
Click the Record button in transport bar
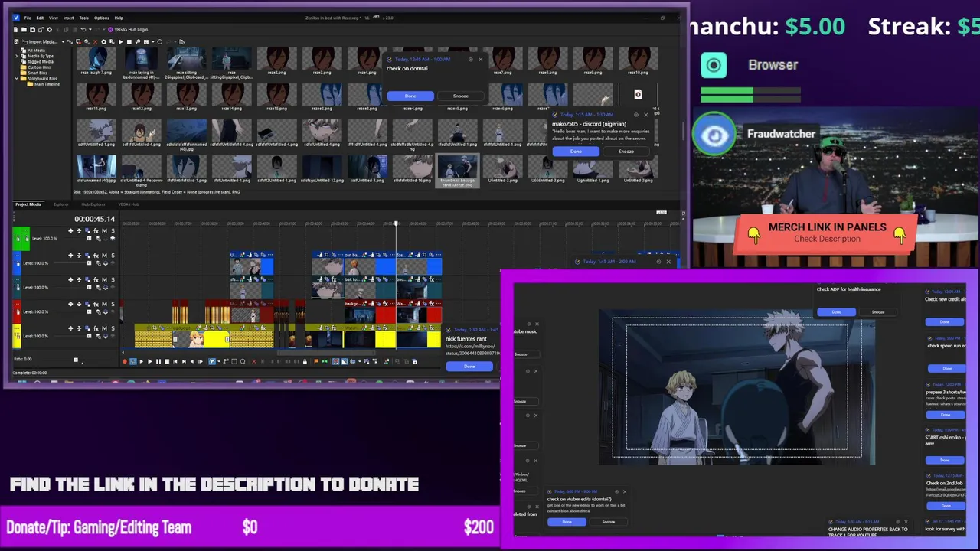point(125,361)
